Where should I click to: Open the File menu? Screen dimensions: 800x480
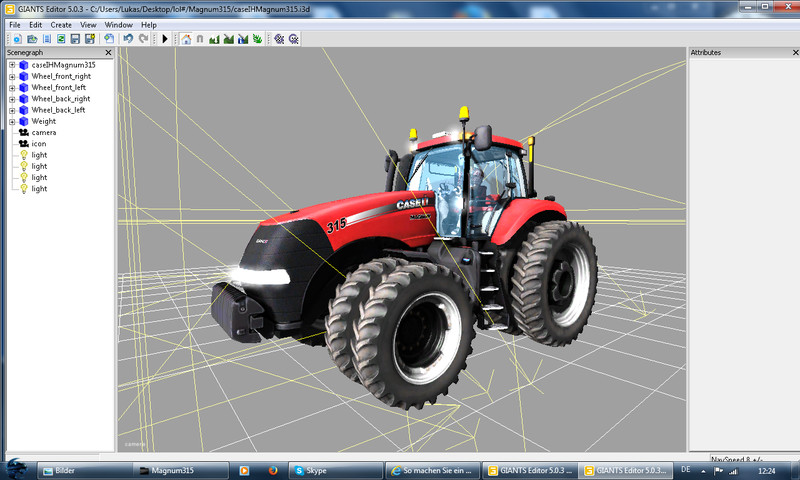(15, 24)
